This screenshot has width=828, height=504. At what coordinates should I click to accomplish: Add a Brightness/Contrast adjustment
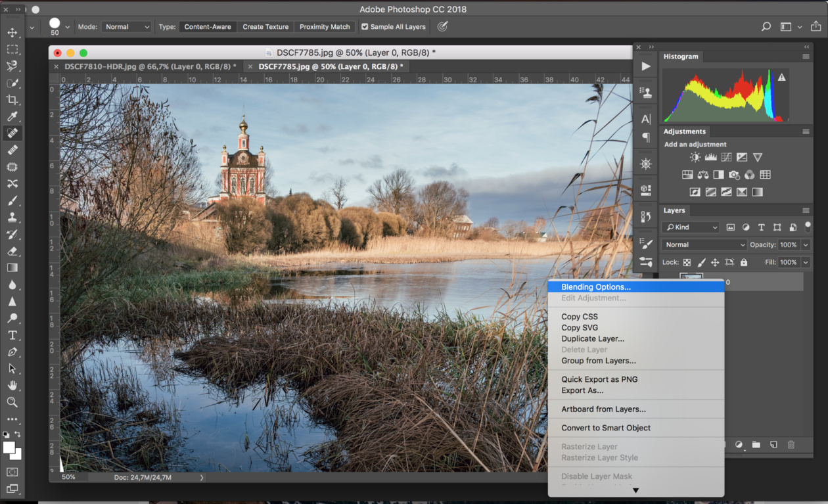coord(695,158)
